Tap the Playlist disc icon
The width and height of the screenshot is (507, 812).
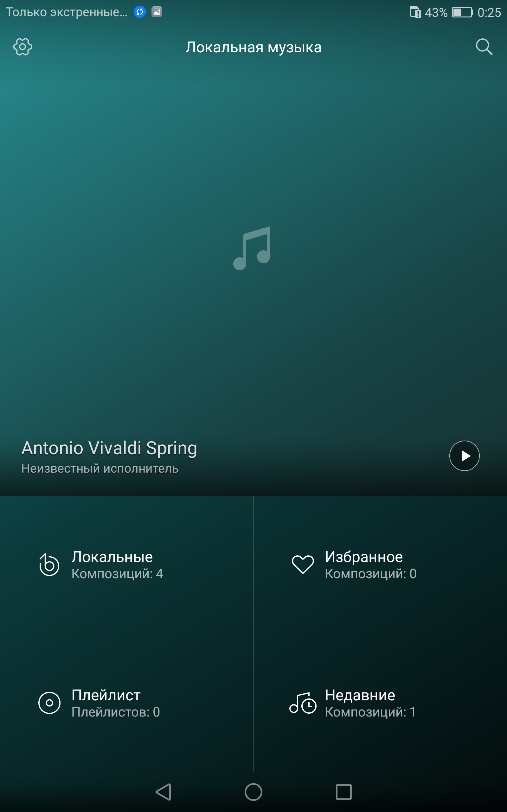(x=49, y=703)
